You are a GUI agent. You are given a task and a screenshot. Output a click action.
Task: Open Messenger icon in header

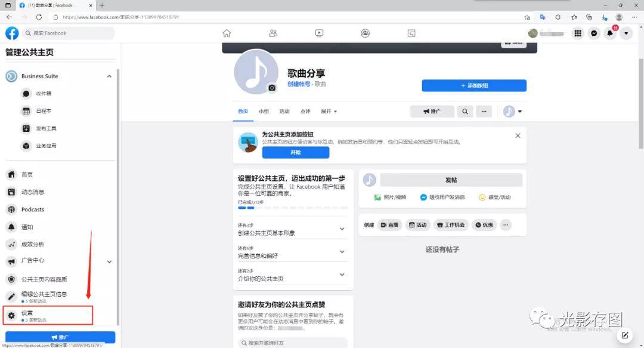594,33
